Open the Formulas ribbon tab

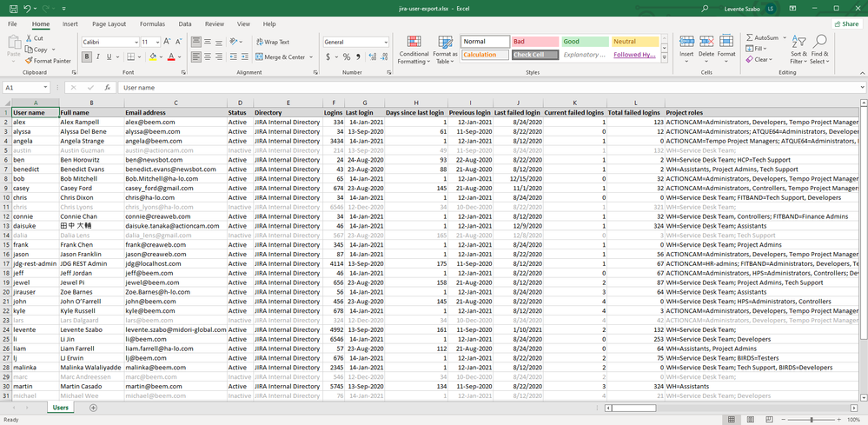pos(152,24)
